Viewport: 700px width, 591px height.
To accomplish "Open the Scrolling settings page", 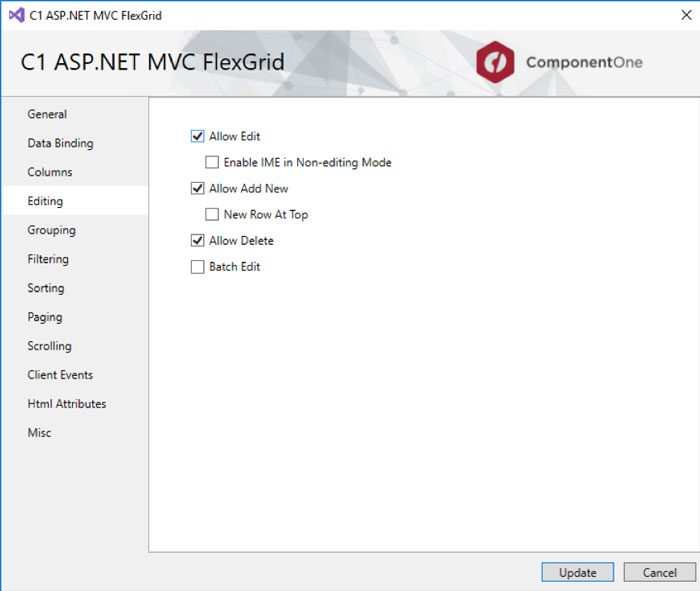I will tap(75, 346).
